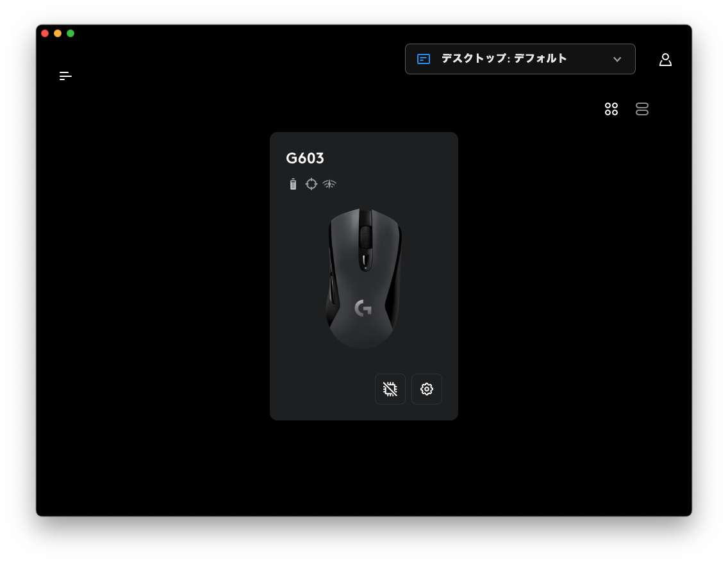Open the hamburger navigation menu
The height and width of the screenshot is (564, 728).
pos(65,76)
